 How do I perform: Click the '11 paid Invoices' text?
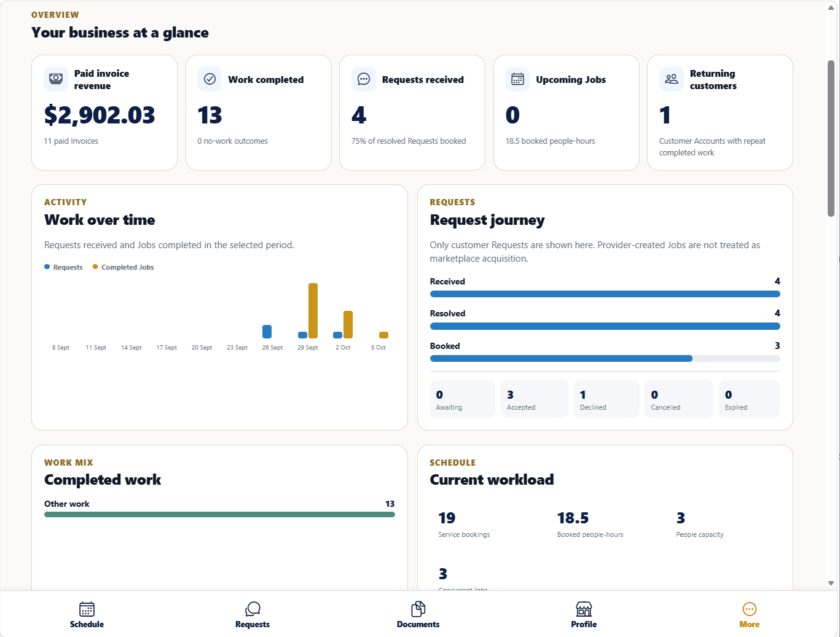coord(71,141)
